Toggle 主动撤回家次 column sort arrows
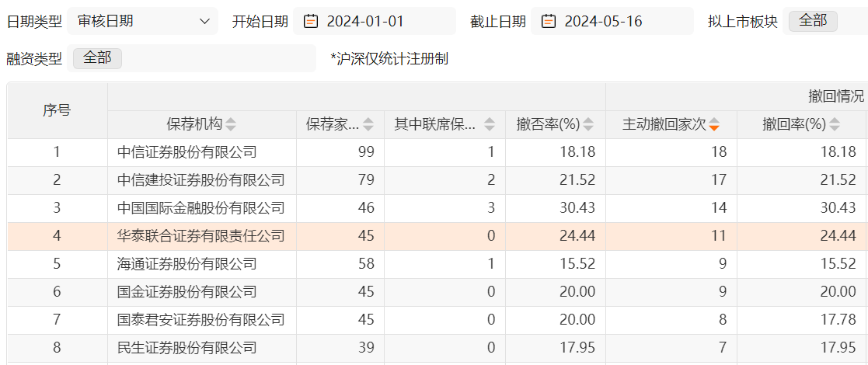 tap(714, 125)
